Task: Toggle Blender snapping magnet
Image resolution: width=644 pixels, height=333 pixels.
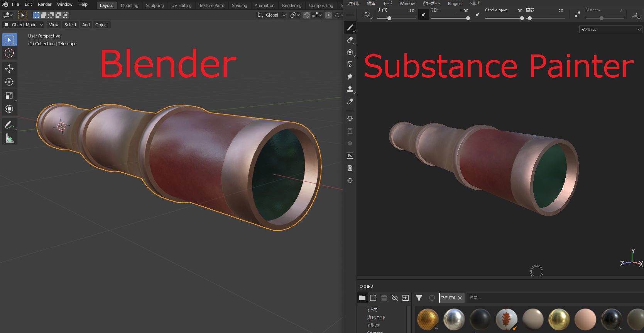Action: pos(307,15)
